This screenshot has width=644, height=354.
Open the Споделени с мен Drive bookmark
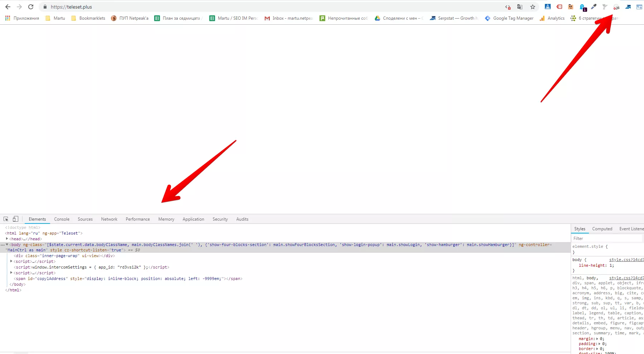pyautogui.click(x=399, y=18)
